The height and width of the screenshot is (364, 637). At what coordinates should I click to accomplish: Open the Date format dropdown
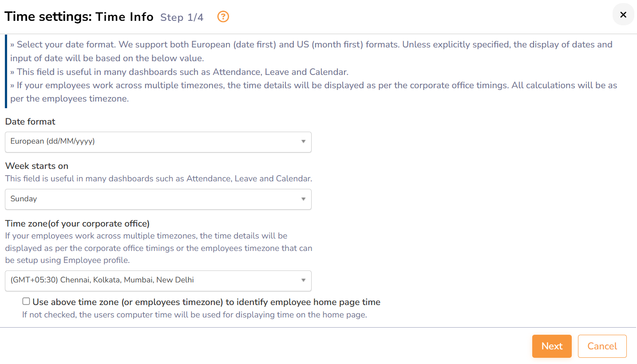tap(158, 142)
